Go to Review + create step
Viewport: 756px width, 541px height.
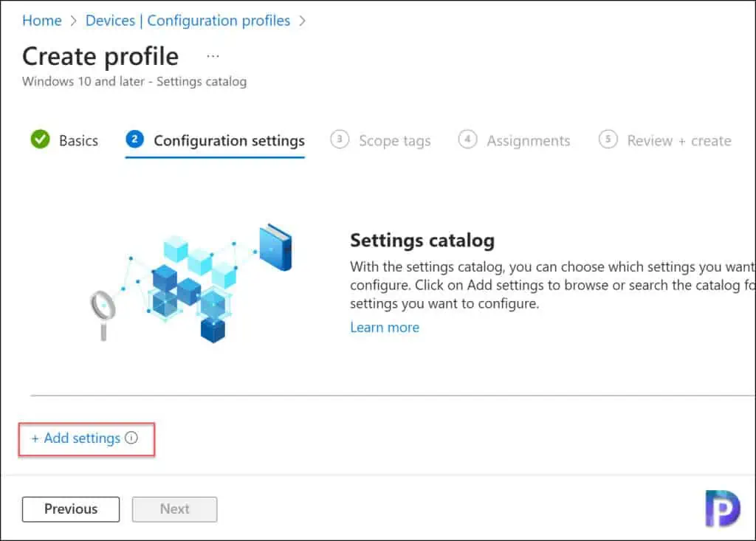click(665, 140)
